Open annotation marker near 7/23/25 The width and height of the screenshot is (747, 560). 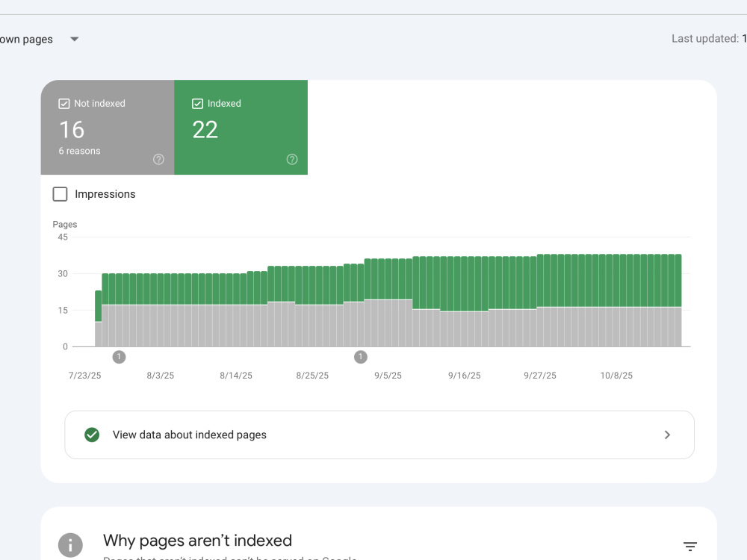point(119,357)
